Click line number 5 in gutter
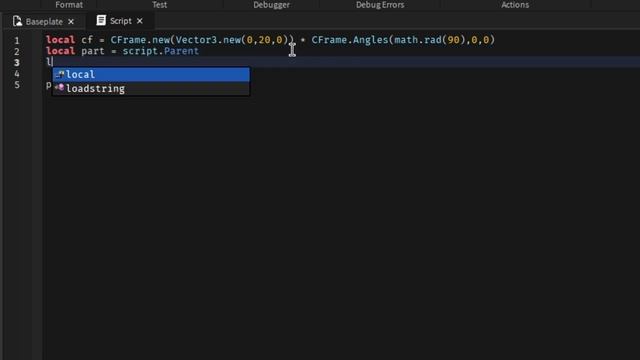The image size is (640, 360). coord(17,85)
